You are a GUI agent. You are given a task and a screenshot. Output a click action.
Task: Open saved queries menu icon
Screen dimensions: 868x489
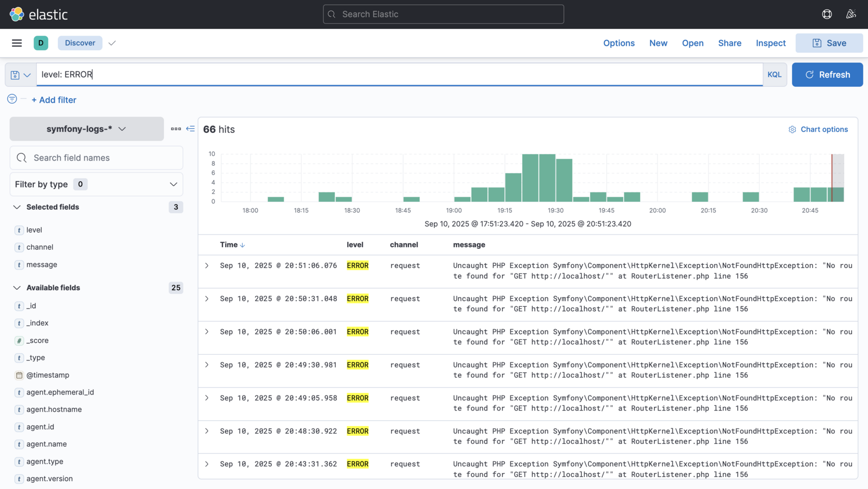click(21, 75)
